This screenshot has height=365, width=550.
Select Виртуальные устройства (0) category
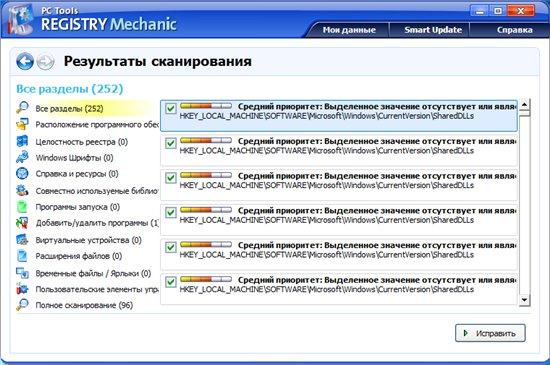click(88, 241)
